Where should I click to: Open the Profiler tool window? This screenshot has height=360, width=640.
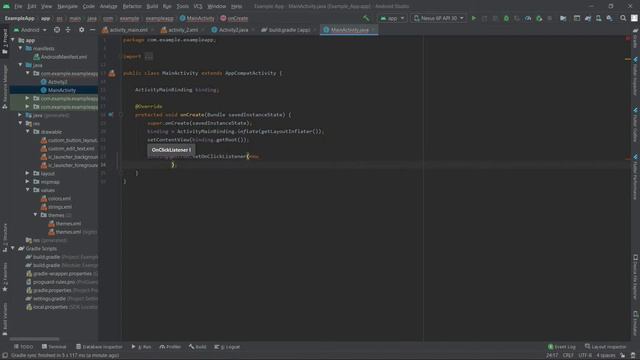point(170,347)
